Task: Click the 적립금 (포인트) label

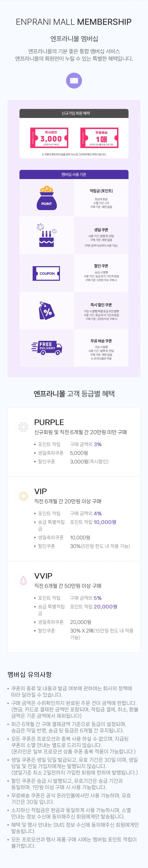Action: click(101, 191)
